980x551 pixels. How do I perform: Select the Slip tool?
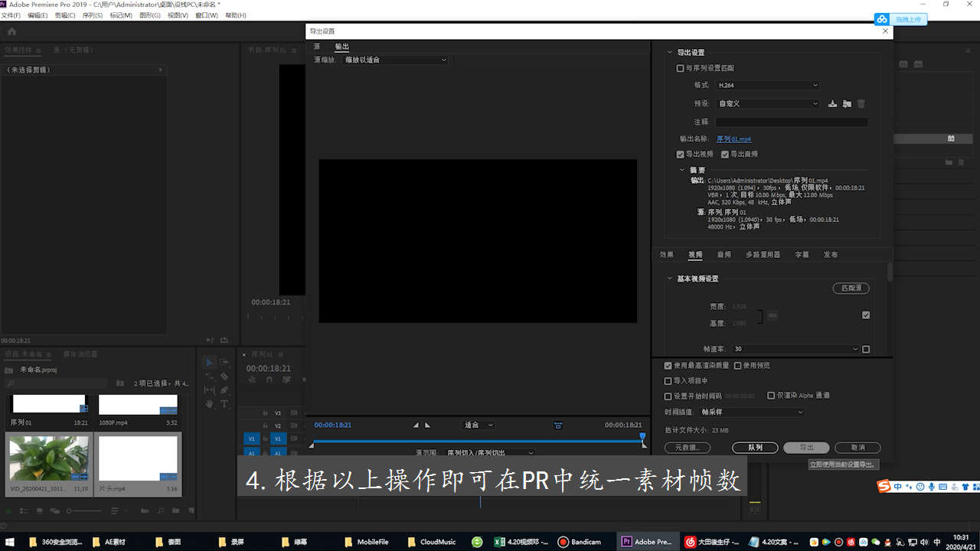[x=210, y=390]
